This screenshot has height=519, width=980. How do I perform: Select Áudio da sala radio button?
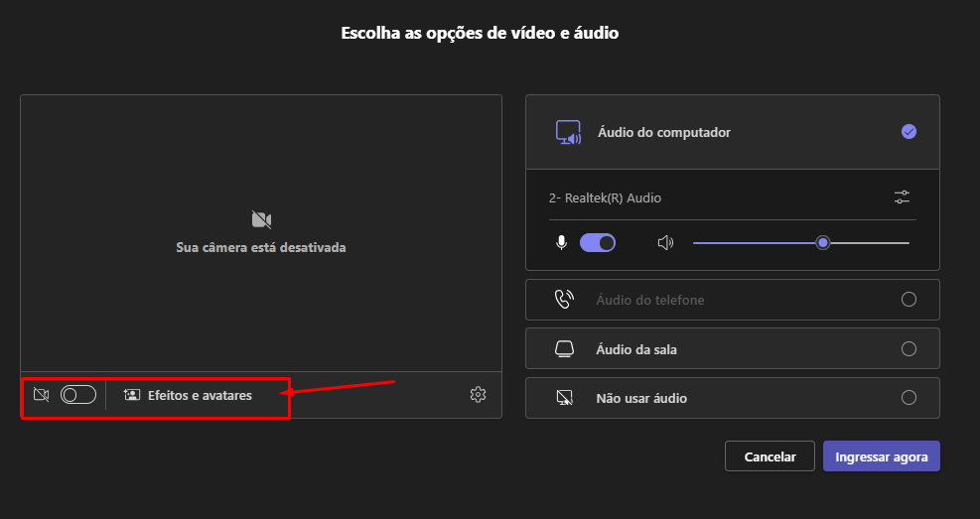point(908,349)
